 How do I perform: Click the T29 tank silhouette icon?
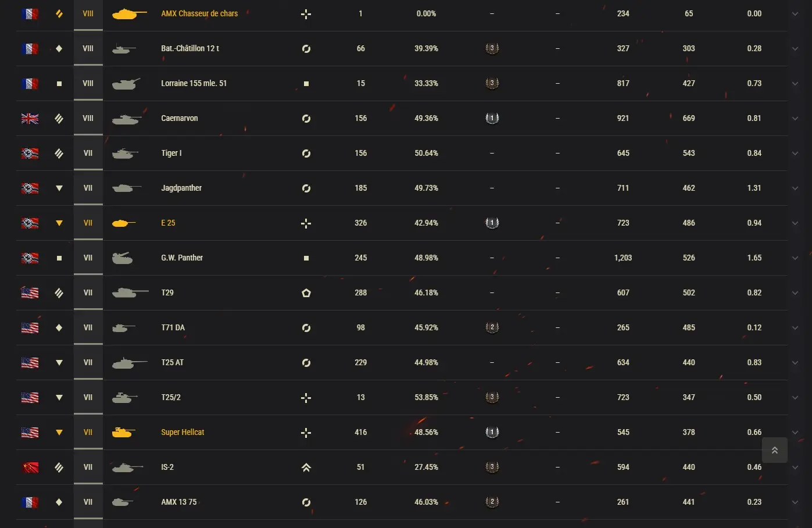pyautogui.click(x=130, y=292)
